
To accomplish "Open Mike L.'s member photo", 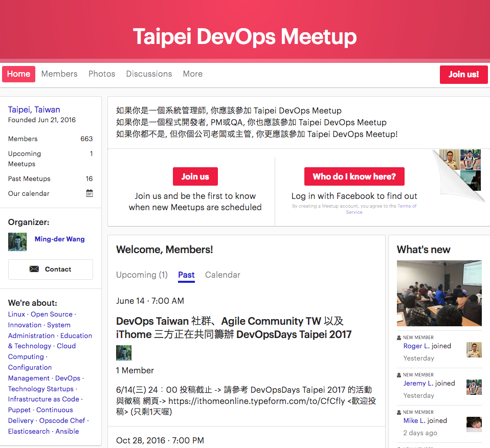I will click(x=474, y=424).
